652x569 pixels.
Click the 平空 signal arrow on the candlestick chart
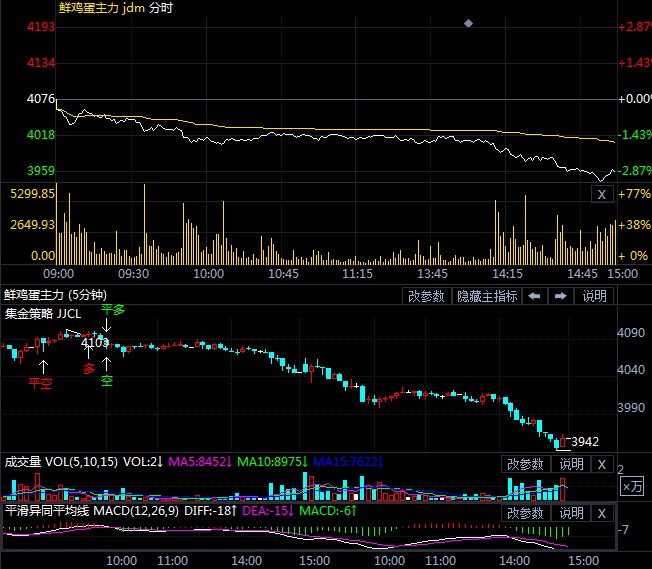click(41, 369)
